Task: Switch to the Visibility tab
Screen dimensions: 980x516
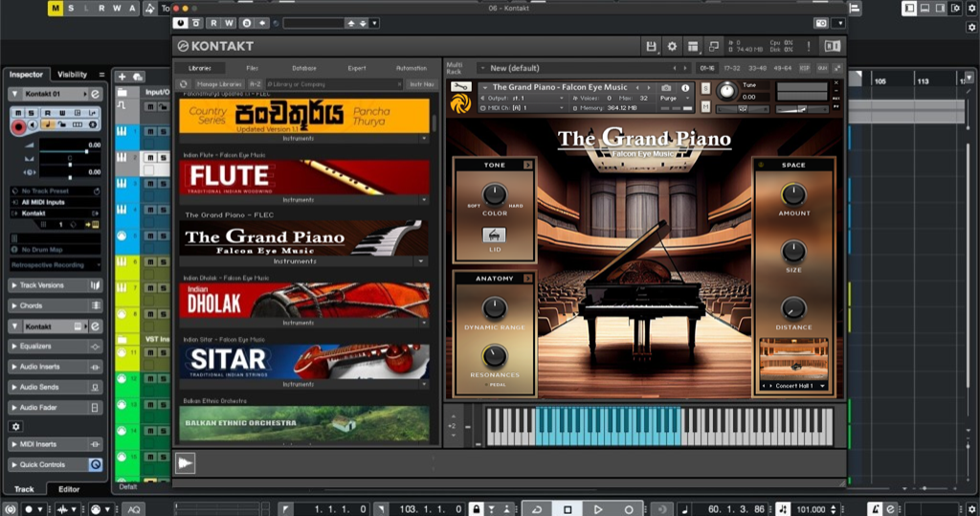Action: (x=72, y=75)
